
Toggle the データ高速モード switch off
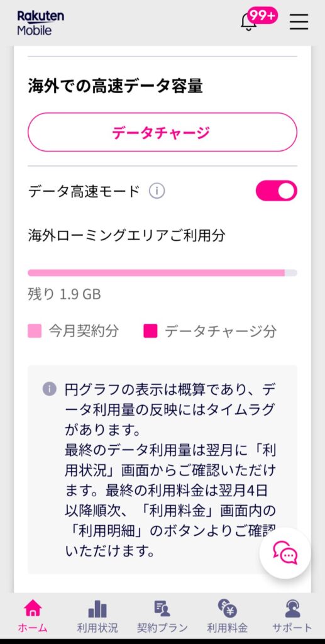point(276,191)
